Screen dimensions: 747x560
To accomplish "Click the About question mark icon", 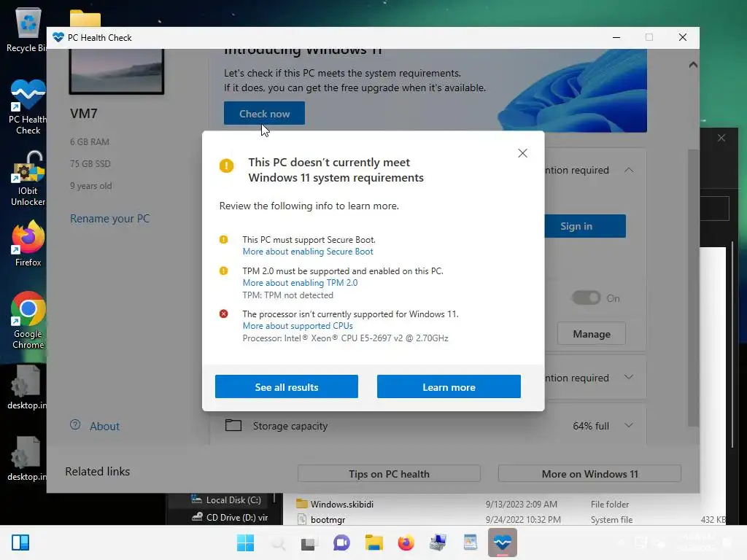I will click(75, 425).
